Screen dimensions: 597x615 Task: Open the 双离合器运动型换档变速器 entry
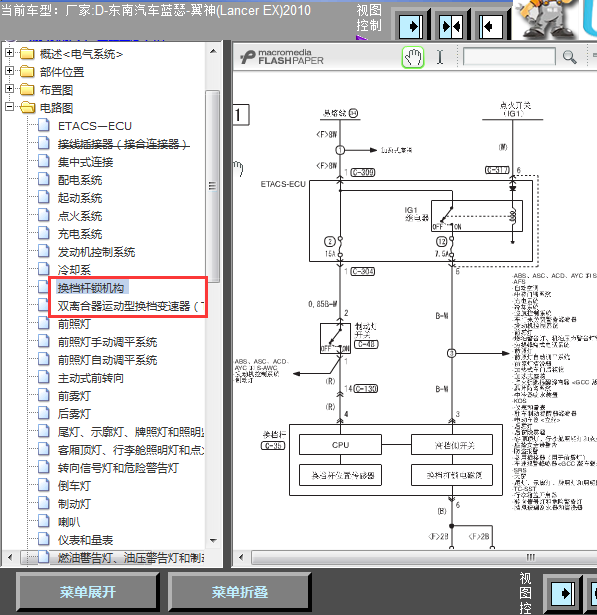131,306
